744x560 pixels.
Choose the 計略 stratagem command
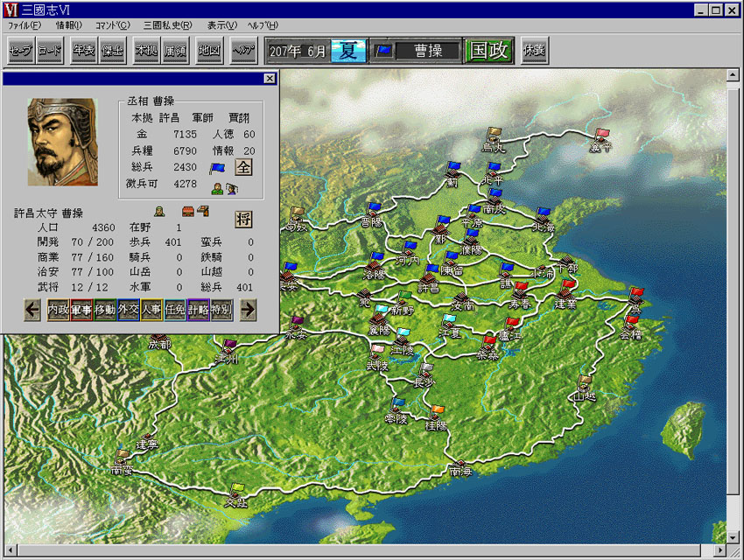pos(198,309)
